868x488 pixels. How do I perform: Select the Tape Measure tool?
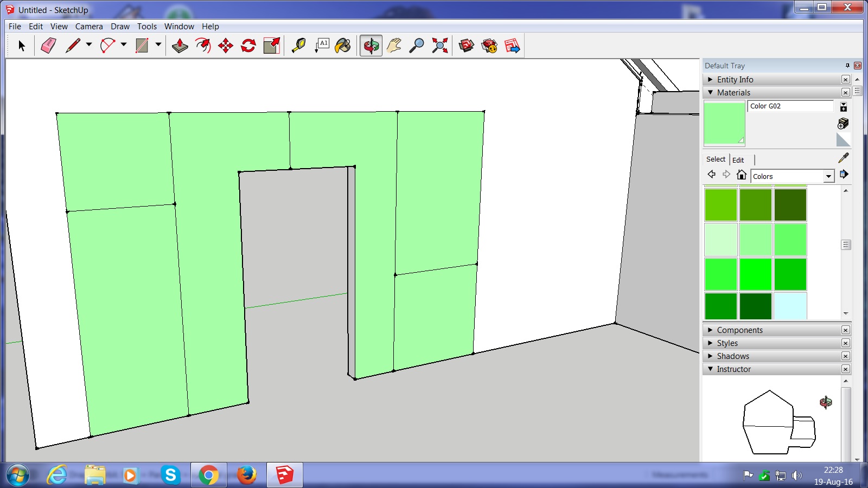[298, 46]
